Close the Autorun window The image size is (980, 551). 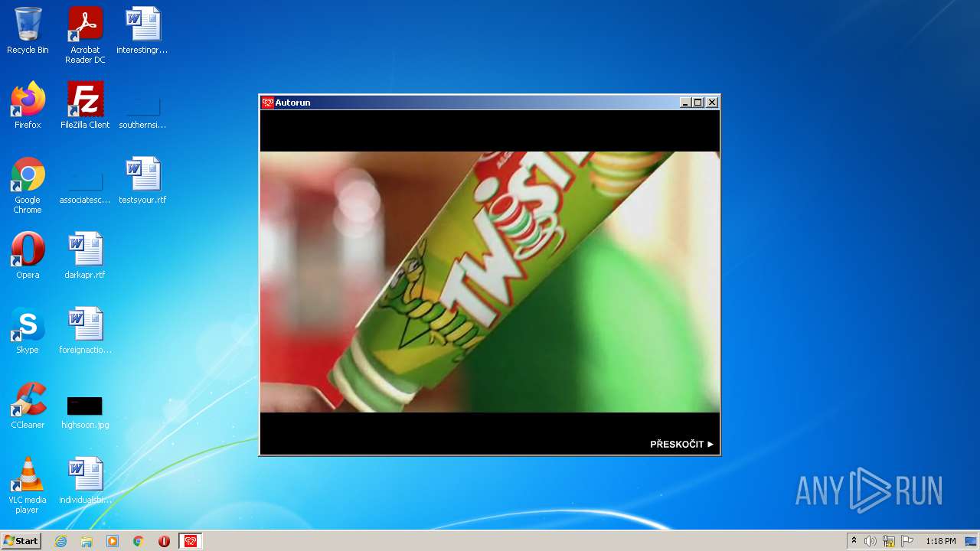(712, 103)
